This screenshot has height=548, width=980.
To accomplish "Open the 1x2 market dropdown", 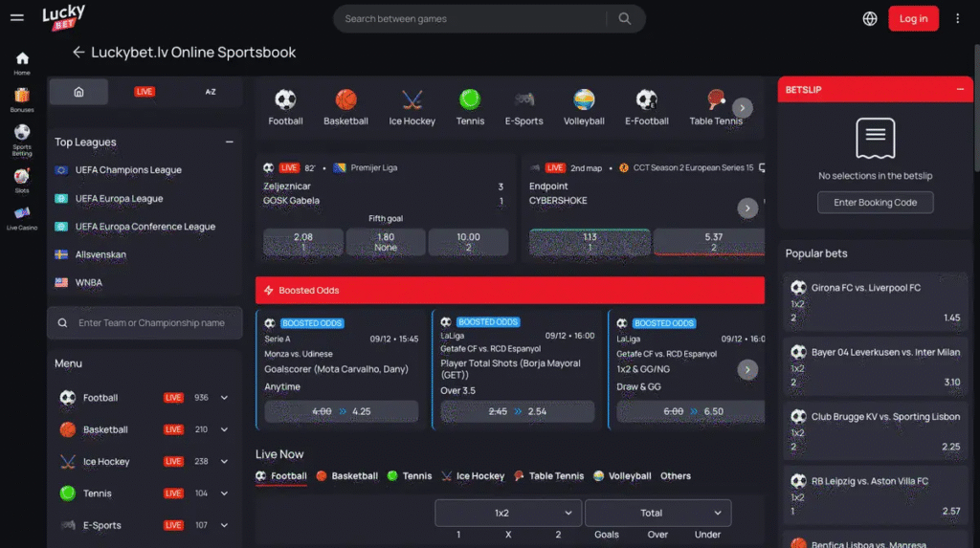I will point(508,513).
